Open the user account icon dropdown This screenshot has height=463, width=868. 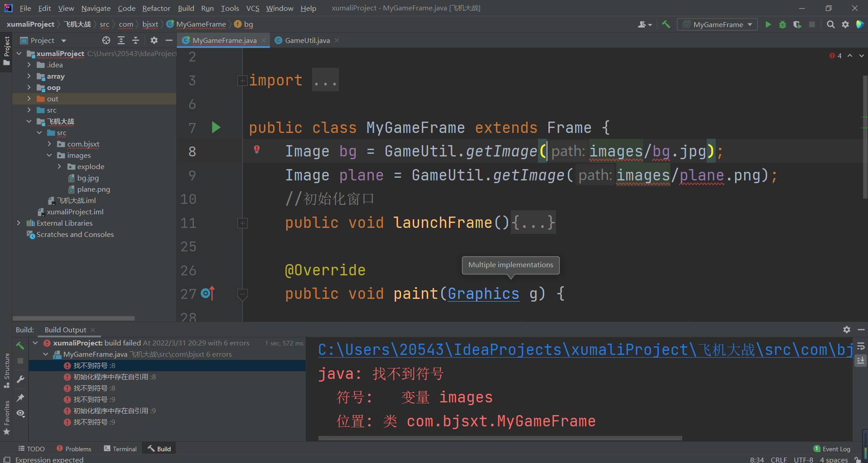(x=645, y=24)
